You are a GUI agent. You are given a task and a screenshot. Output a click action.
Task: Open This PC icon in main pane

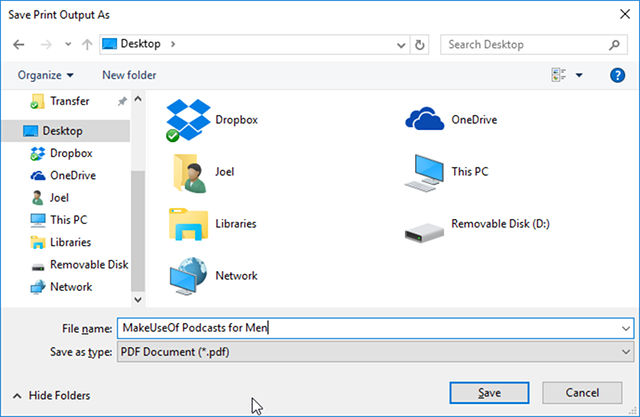point(423,171)
